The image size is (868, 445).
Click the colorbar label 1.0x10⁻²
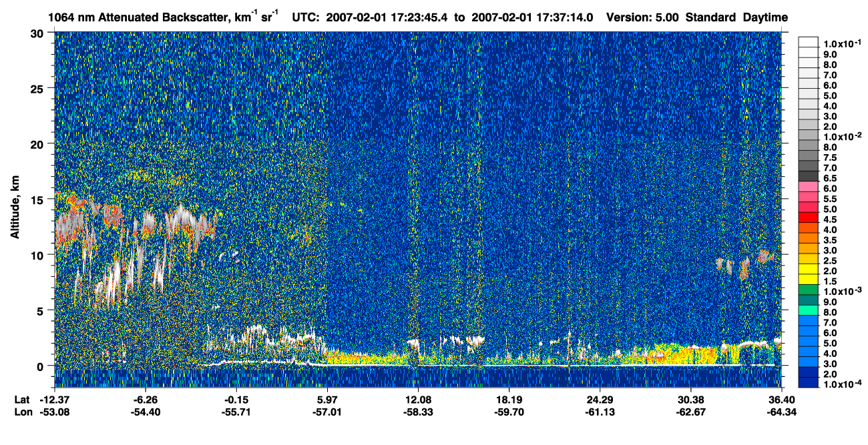(x=841, y=136)
